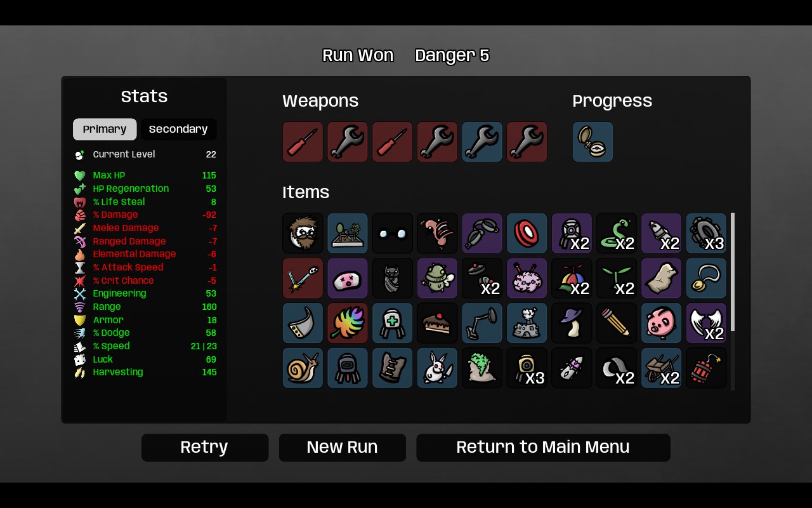Select the snail item icon
This screenshot has height=508, width=812.
click(303, 368)
